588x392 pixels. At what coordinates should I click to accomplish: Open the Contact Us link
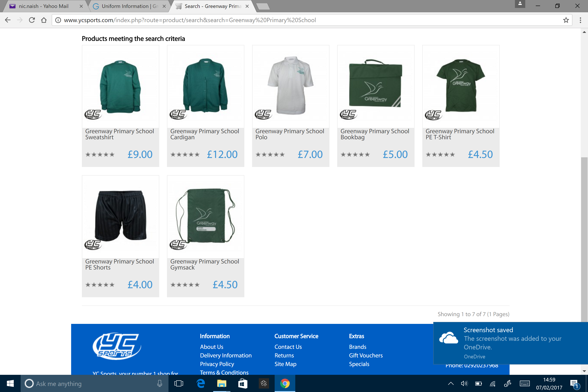point(288,347)
